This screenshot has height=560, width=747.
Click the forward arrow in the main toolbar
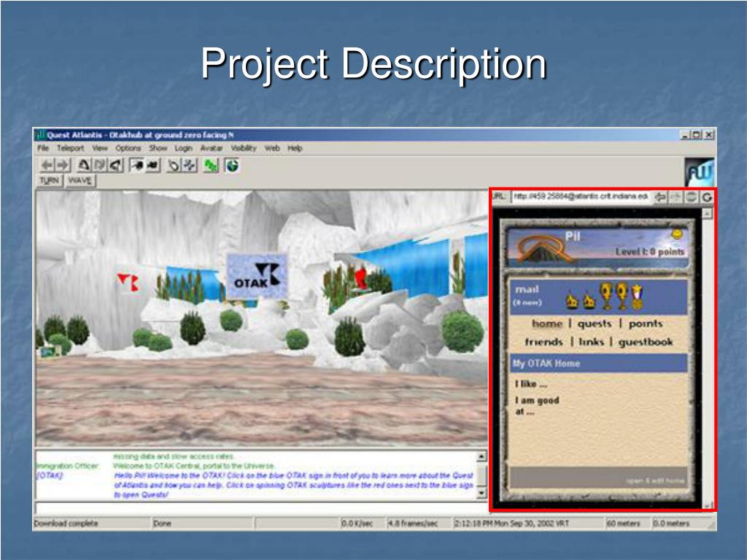point(63,166)
